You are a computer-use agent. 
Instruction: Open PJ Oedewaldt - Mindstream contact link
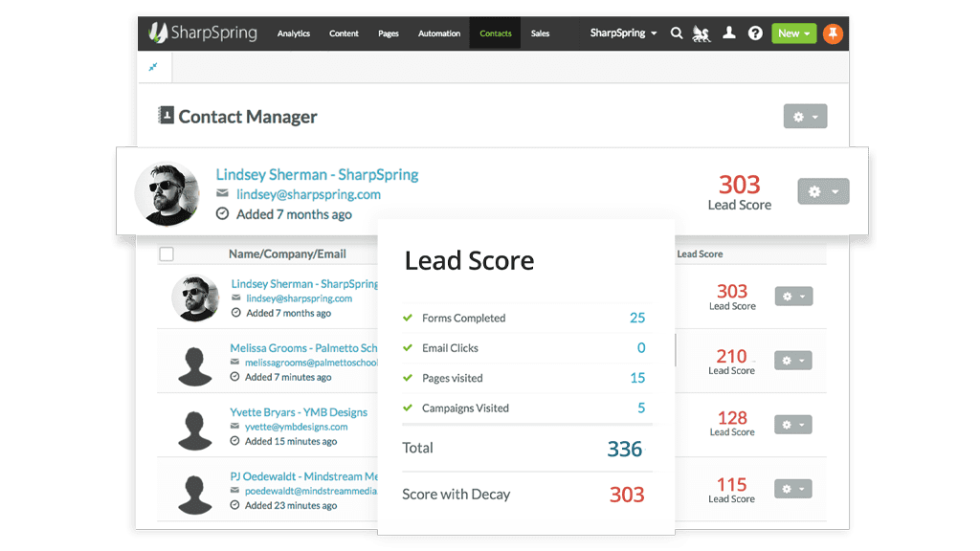[x=303, y=476]
